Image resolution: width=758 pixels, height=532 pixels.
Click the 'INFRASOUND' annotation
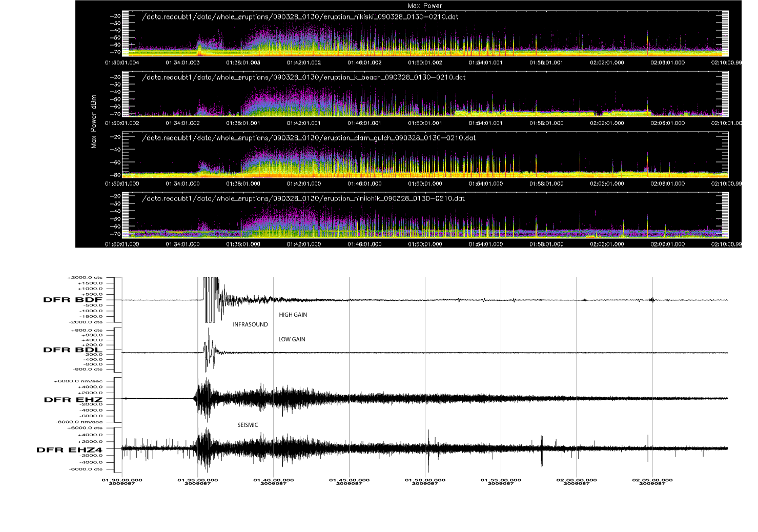click(250, 324)
